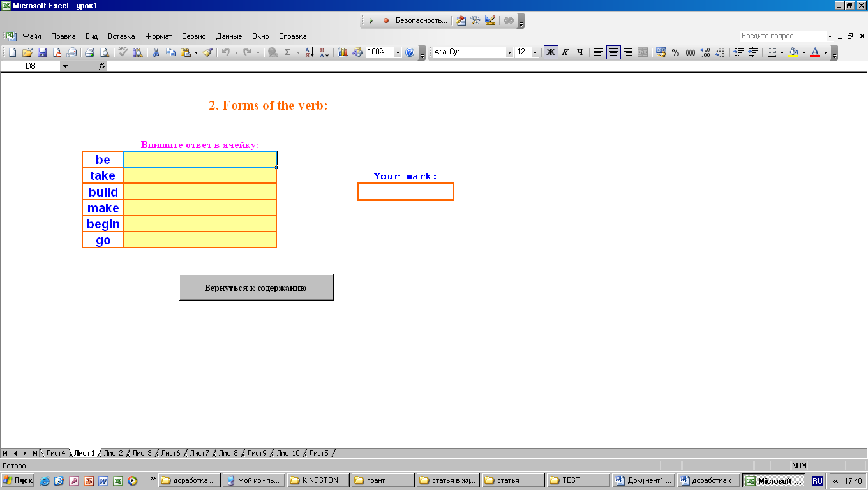Click the fx Insert Function button
Image resolution: width=868 pixels, height=490 pixels.
coord(101,66)
